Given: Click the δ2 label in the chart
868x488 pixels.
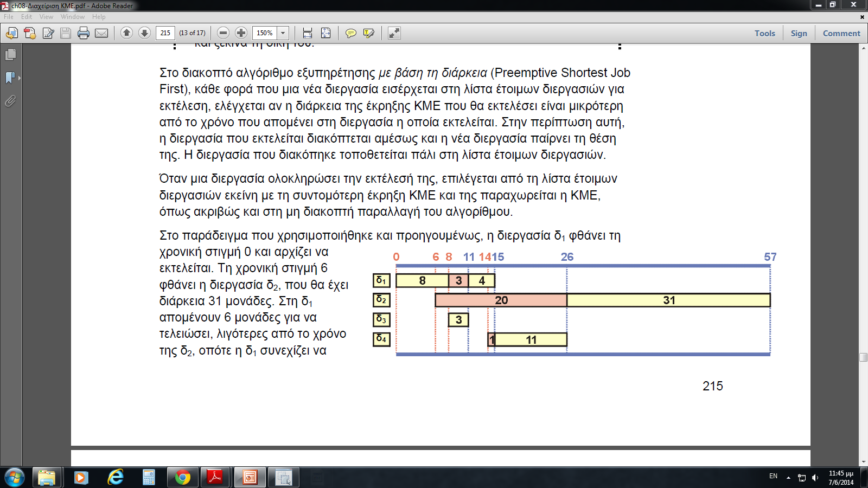Looking at the screenshot, I should pyautogui.click(x=381, y=300).
